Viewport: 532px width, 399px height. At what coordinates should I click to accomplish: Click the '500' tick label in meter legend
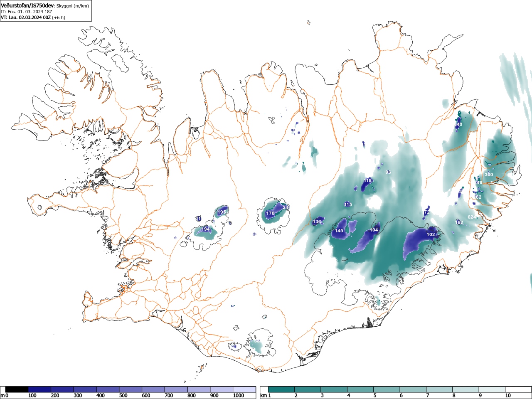pyautogui.click(x=123, y=396)
